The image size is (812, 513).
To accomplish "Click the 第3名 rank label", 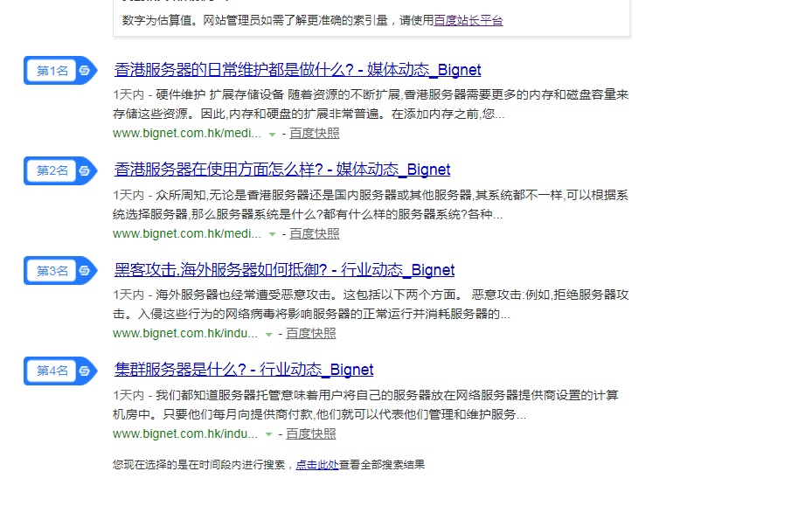I will 52,271.
